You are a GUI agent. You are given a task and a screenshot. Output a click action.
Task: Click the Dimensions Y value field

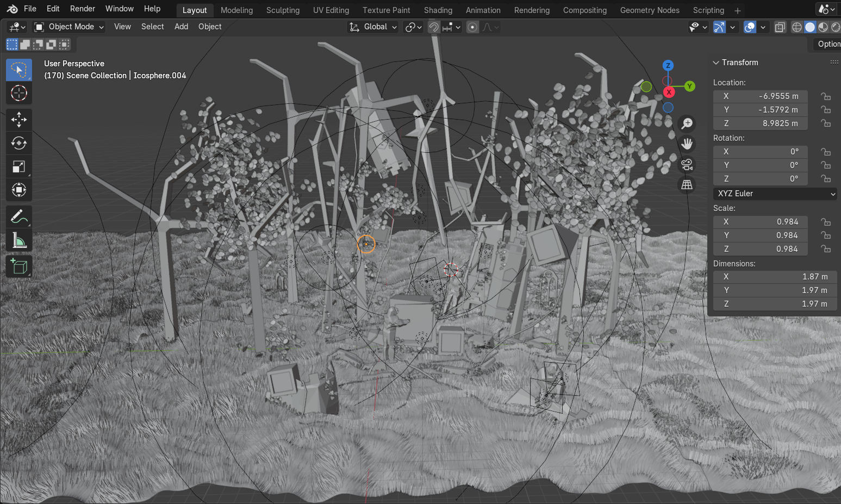pos(775,290)
